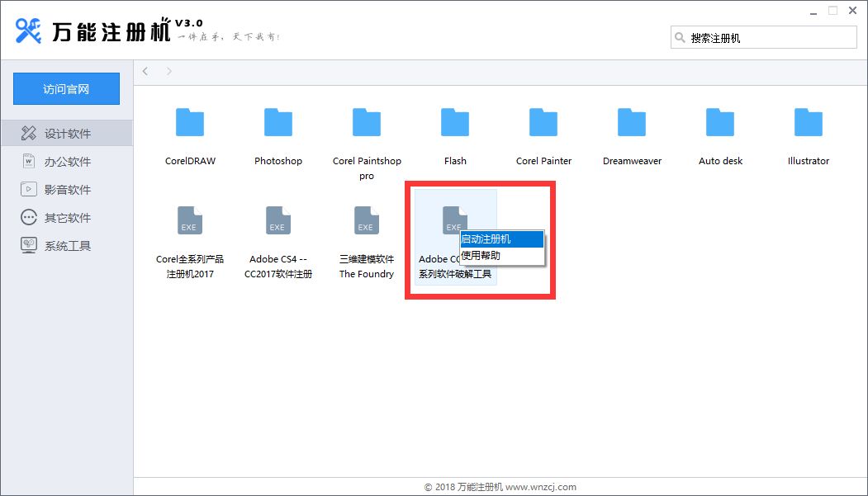Screen dimensions: 868x496
Task: Switch to the 影音软件 category
Action: coord(67,190)
